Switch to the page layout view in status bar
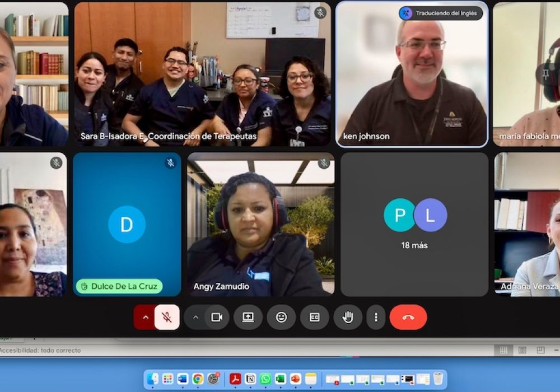Screen dimensions: 560x392 coord(522,350)
